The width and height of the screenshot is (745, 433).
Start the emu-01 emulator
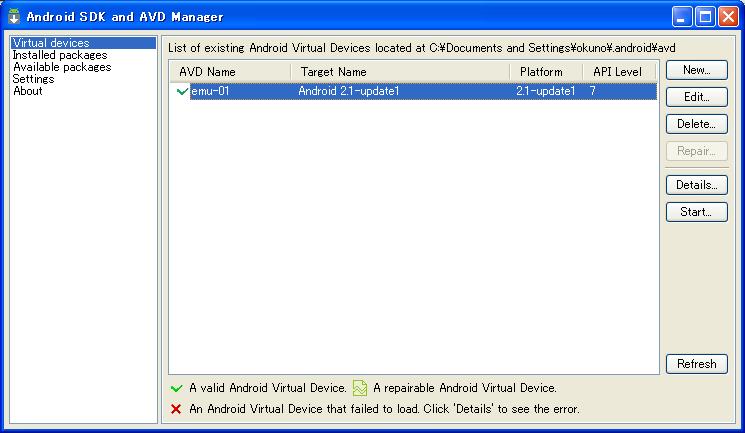[697, 212]
